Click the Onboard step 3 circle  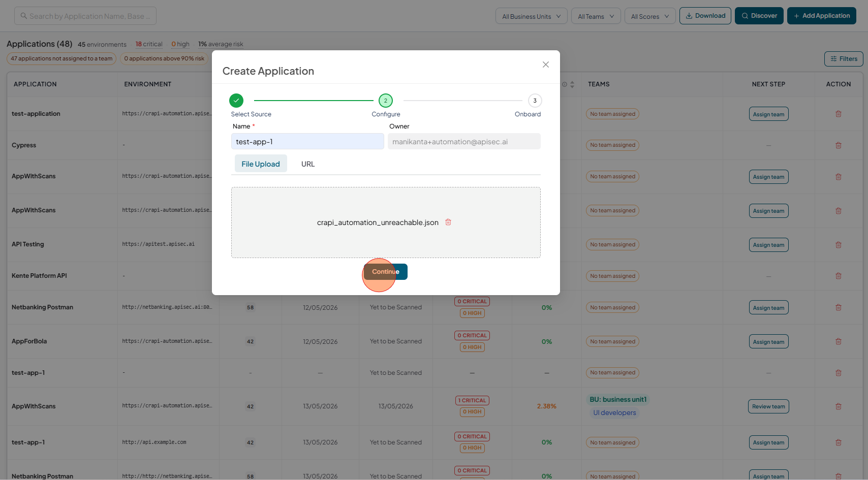pos(535,101)
